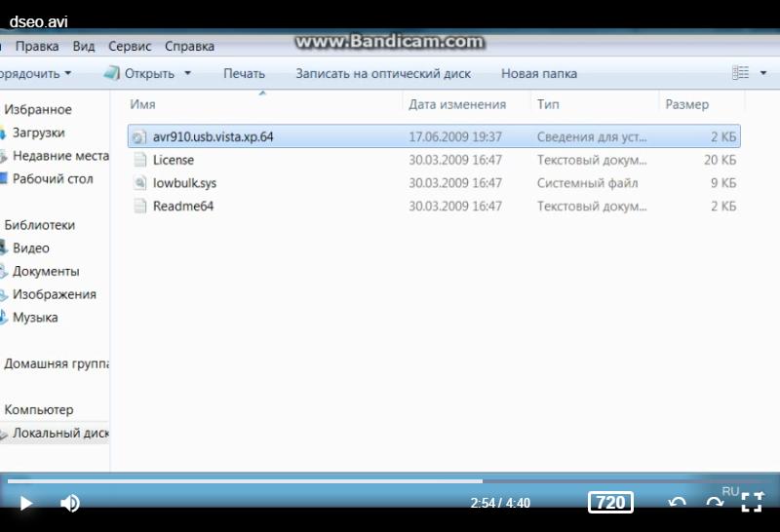Skip forward using the clockwise arrow icon
Viewport: 780px width, 532px height.
pyautogui.click(x=715, y=503)
